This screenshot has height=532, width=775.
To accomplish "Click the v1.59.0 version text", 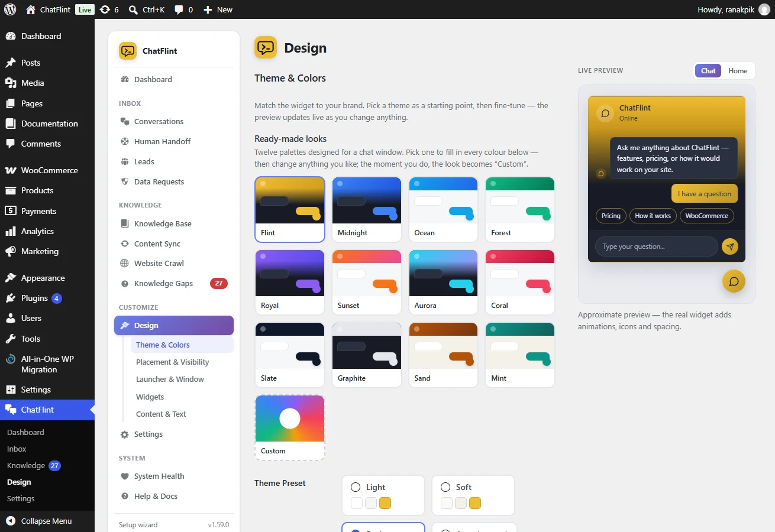I will [x=218, y=524].
